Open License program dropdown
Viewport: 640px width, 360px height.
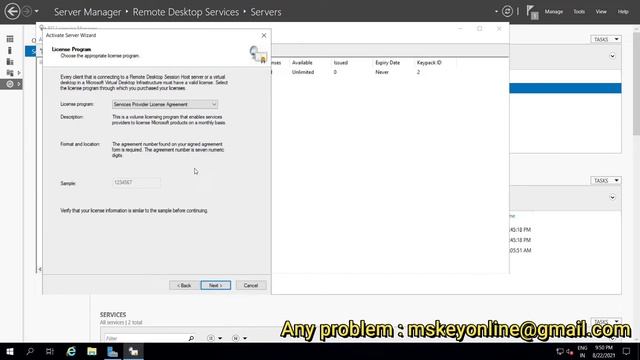[x=164, y=104]
